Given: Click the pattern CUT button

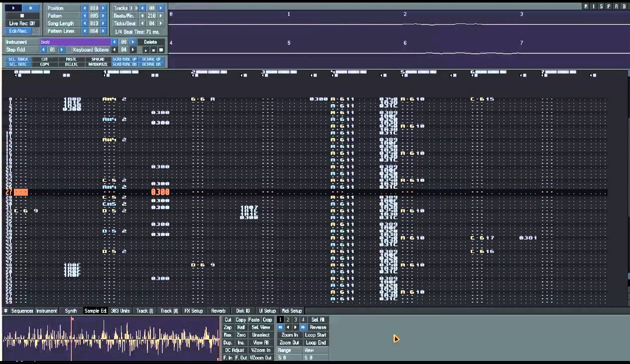Looking at the screenshot, I should [x=45, y=59].
